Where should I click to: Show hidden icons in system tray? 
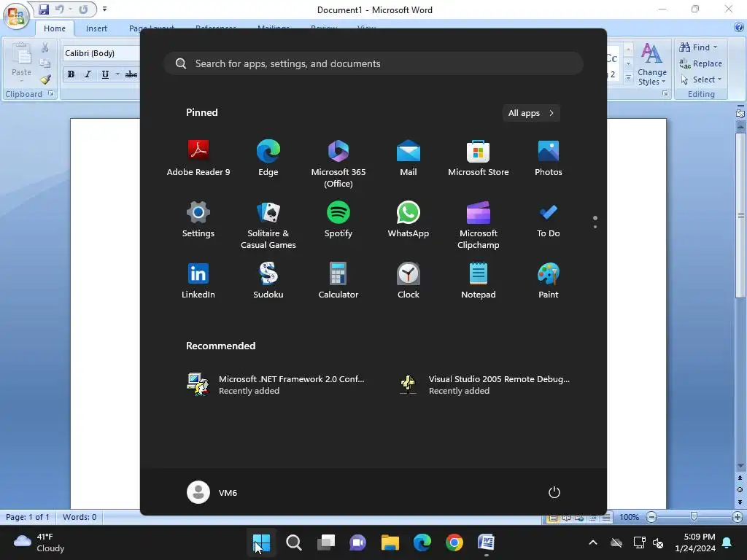(592, 542)
